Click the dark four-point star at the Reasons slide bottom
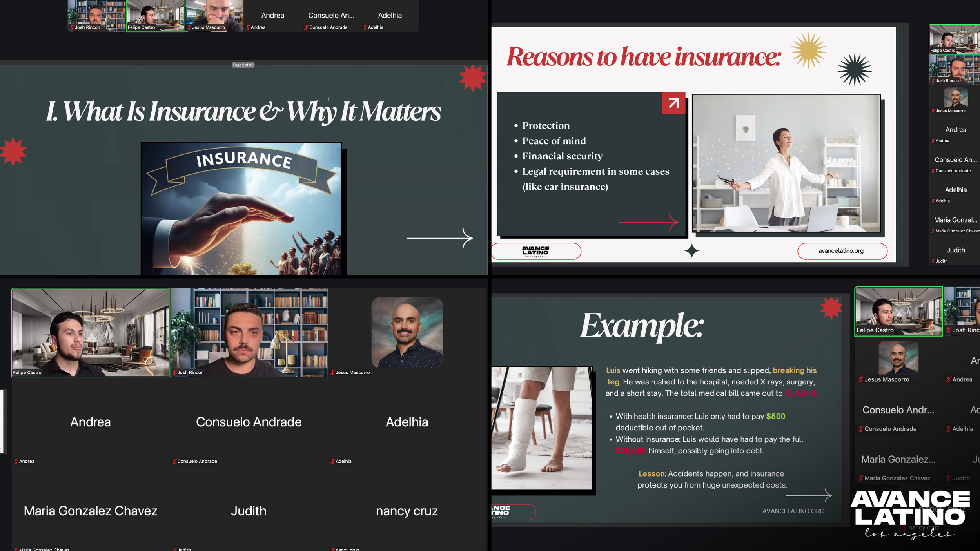Viewport: 980px width, 551px height. pyautogui.click(x=692, y=251)
